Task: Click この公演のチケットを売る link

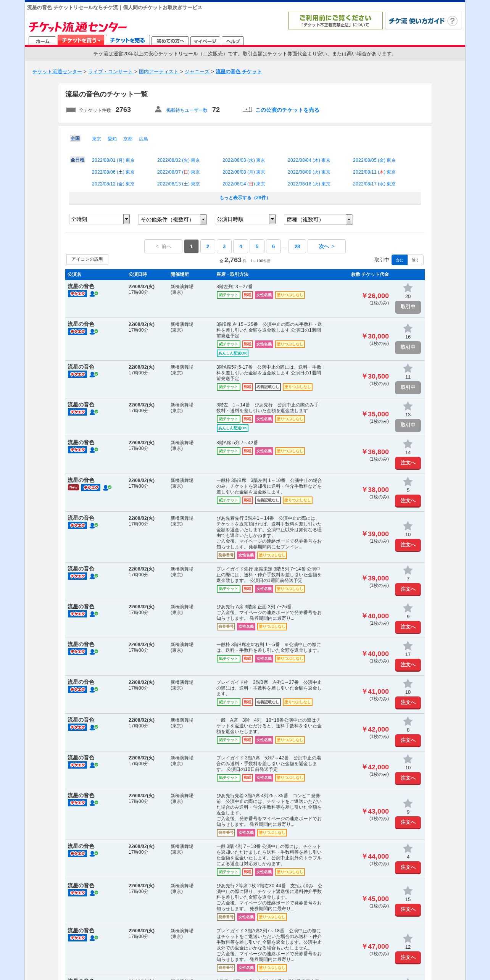Action: 287,110
